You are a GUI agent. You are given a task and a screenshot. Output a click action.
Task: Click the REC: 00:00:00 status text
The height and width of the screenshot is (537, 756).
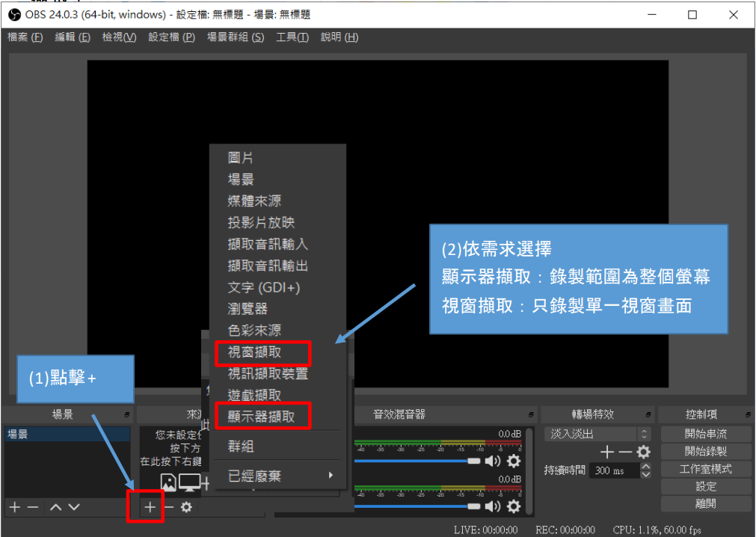565,530
